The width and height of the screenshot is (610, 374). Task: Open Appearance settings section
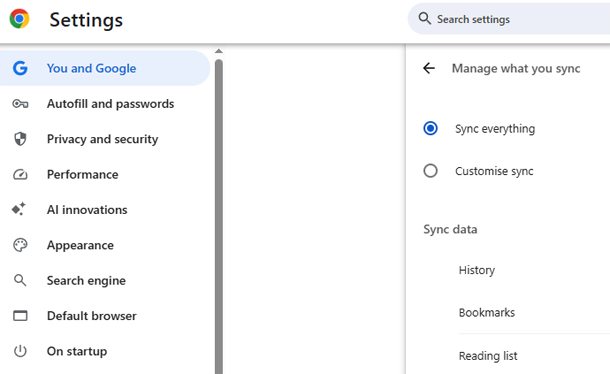click(x=105, y=245)
